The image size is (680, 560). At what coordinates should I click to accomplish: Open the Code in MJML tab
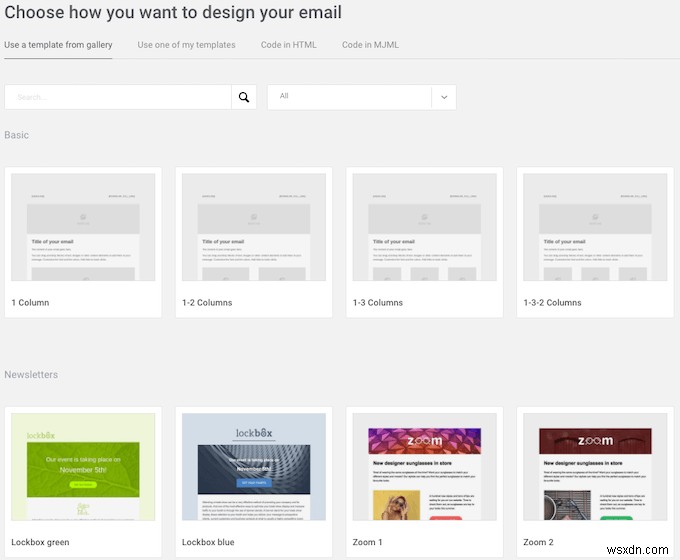point(370,45)
